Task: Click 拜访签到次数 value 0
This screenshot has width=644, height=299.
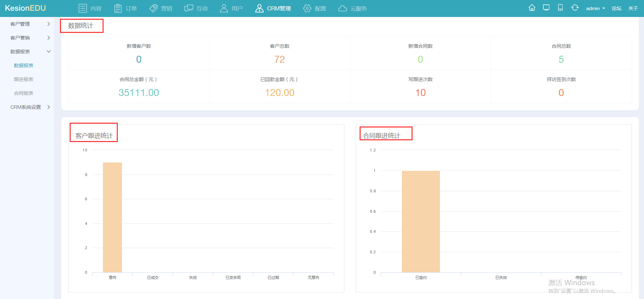Action: [561, 93]
